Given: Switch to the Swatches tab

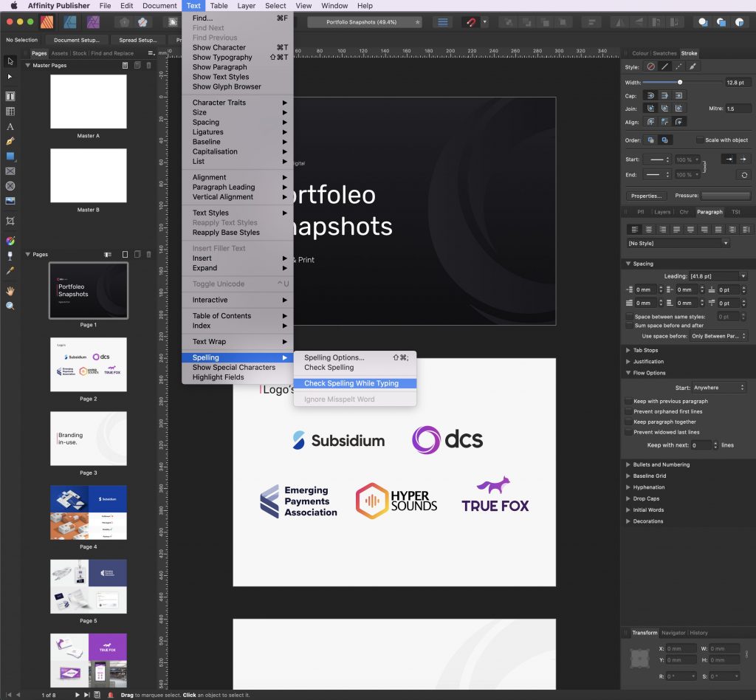Looking at the screenshot, I should [x=664, y=53].
